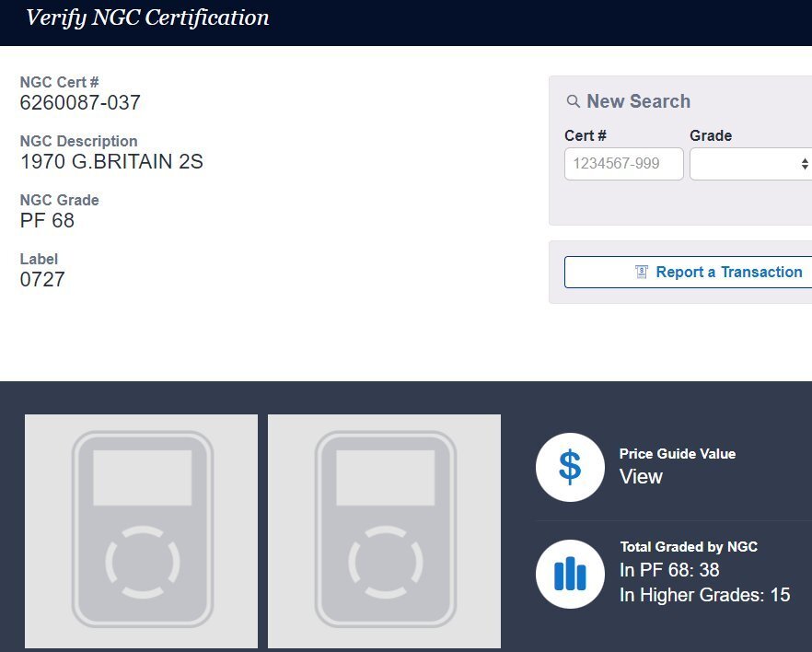Open the Grade dropdown in New Search
This screenshot has width=812, height=652.
(x=750, y=164)
